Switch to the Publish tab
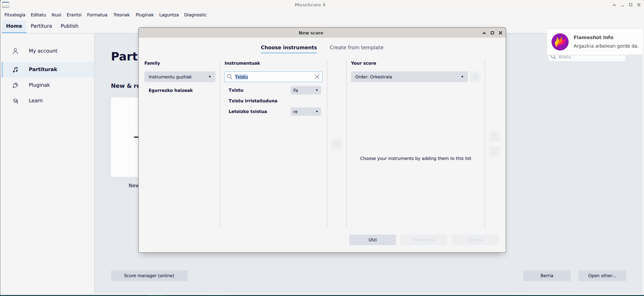 pyautogui.click(x=69, y=26)
